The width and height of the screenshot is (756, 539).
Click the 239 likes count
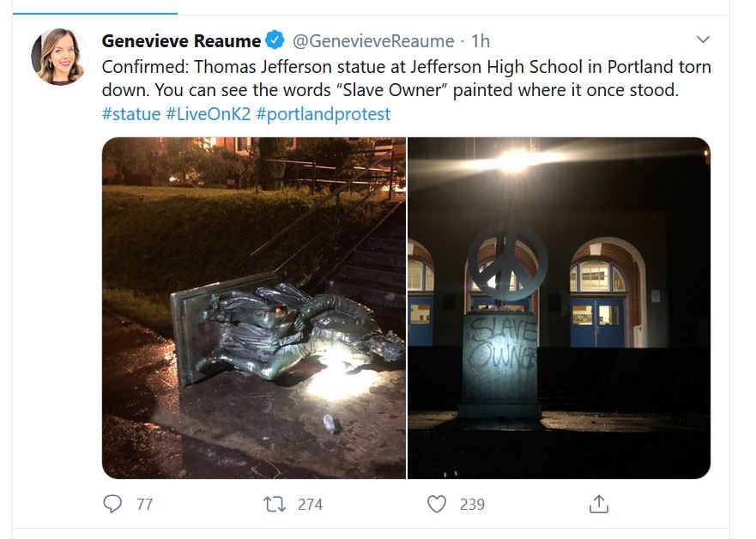click(472, 505)
